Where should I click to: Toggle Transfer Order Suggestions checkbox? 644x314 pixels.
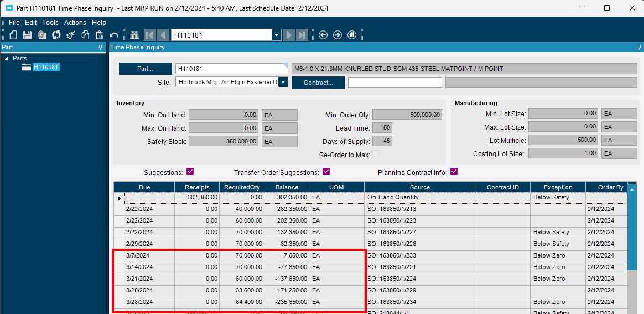point(326,171)
